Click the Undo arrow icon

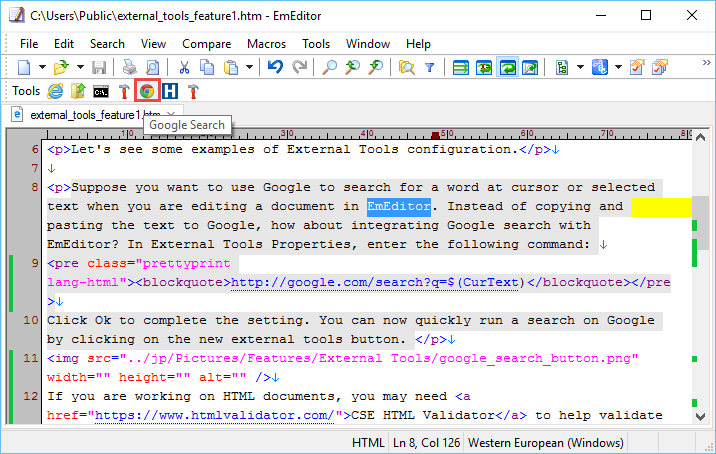(x=275, y=68)
